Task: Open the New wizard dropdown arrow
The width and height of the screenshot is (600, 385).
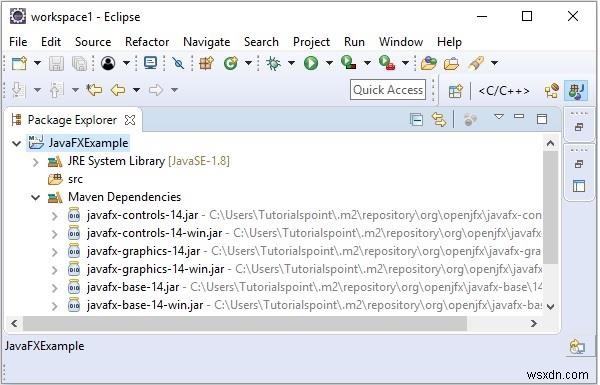Action: tap(37, 63)
